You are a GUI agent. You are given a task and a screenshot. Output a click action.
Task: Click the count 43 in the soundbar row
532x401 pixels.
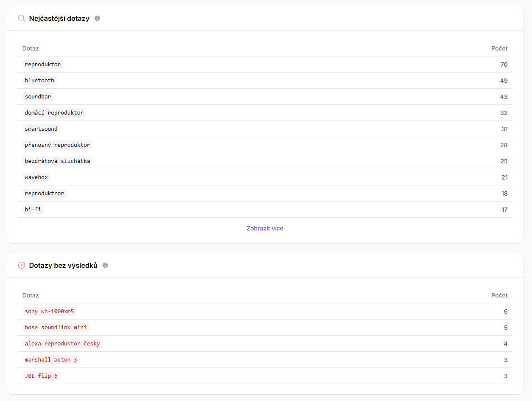click(504, 97)
